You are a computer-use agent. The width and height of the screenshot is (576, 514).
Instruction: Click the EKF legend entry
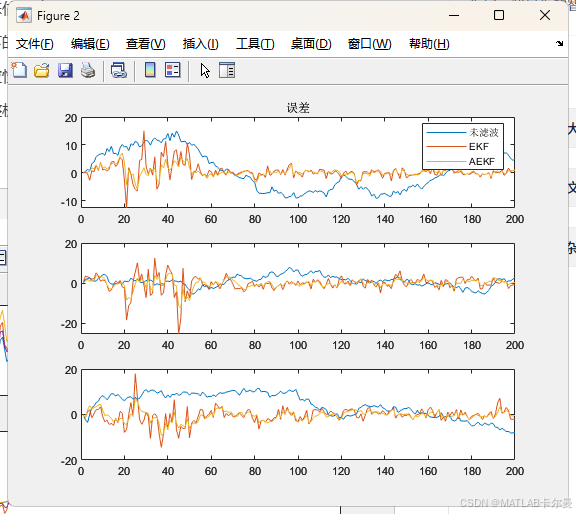tap(479, 147)
